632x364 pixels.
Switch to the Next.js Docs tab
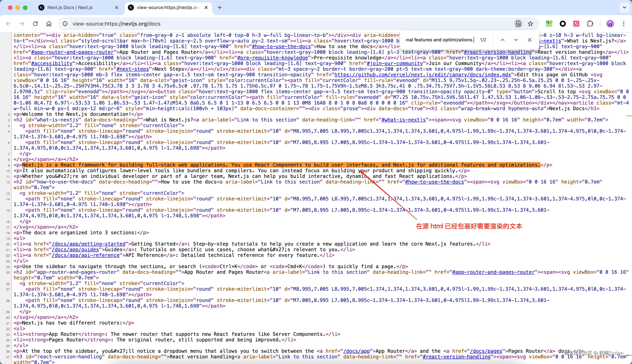pos(70,8)
